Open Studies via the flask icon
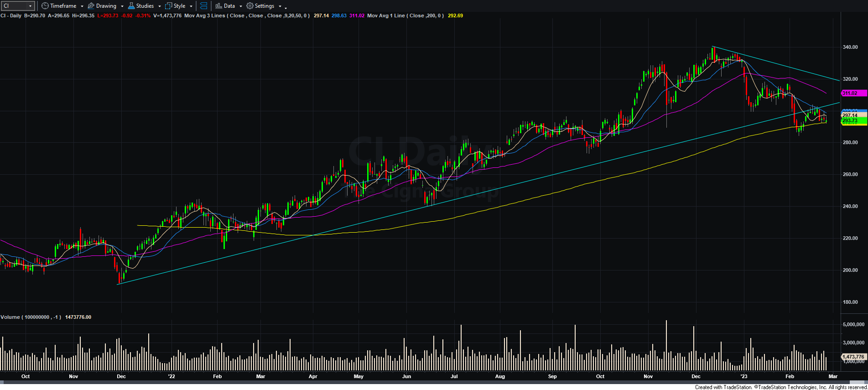This screenshot has height=390, width=868. [131, 6]
